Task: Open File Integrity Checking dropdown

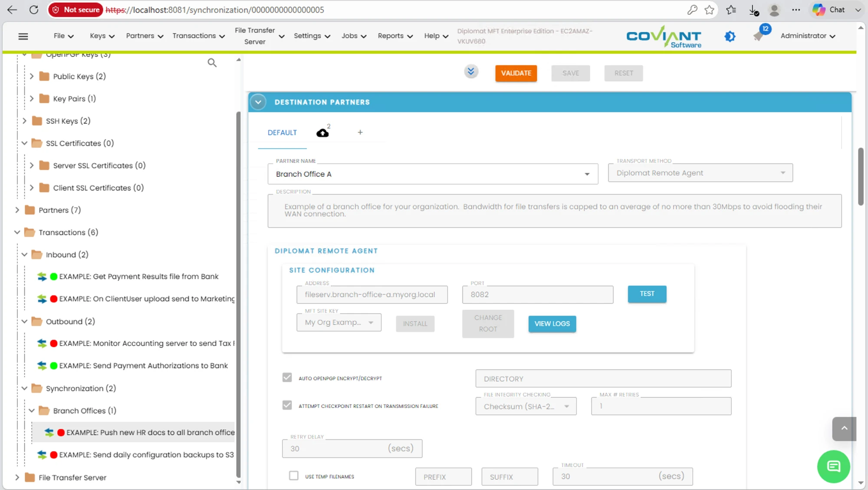Action: (x=526, y=406)
